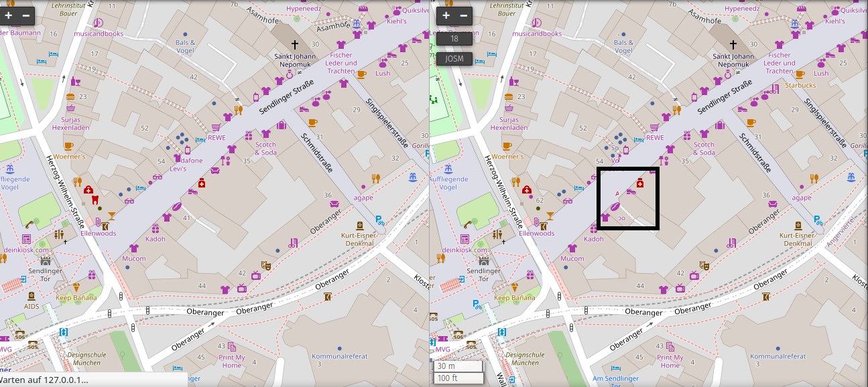868x387 pixels.
Task: Zoom in on the right map
Action: pyautogui.click(x=446, y=15)
